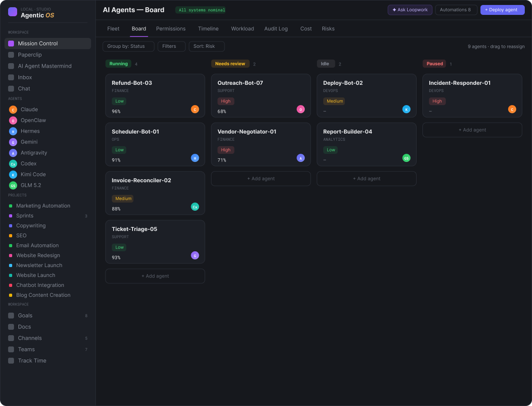Open the Teams workspace item
This screenshot has width=532, height=406.
click(x=48, y=349)
